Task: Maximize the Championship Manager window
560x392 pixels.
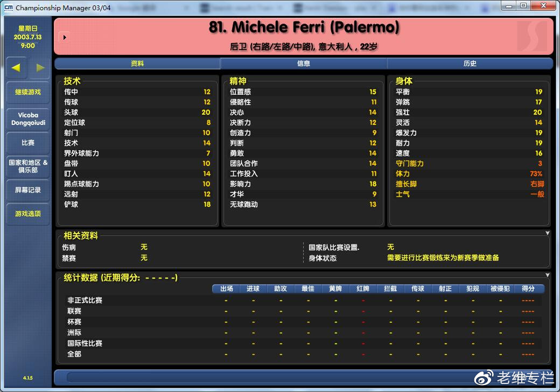Action: coord(523,6)
